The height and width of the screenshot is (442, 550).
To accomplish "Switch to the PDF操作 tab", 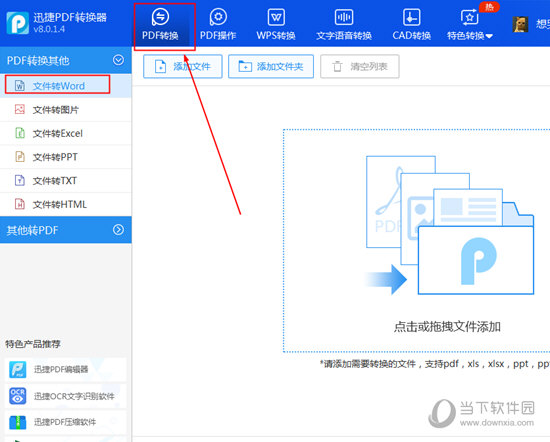I will coord(218,25).
